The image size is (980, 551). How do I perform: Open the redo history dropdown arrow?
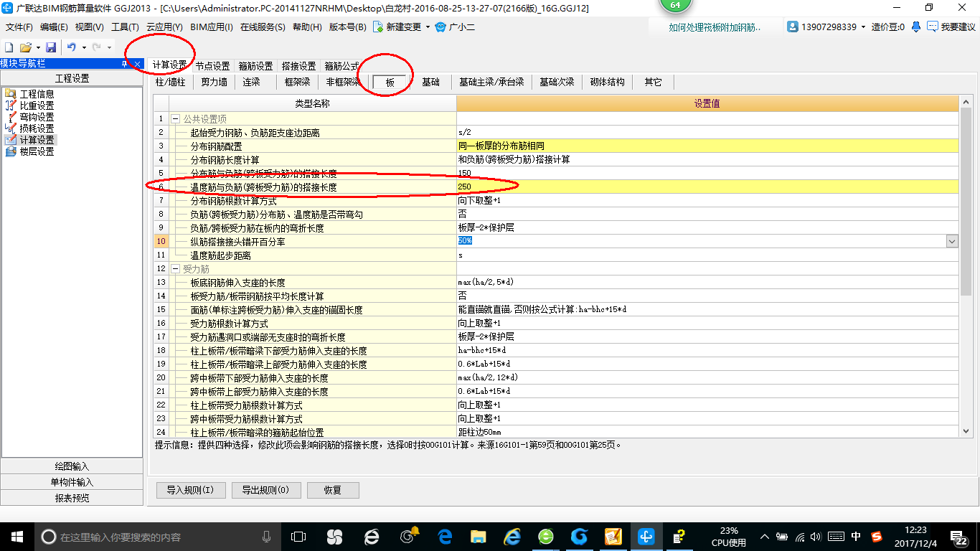click(109, 47)
